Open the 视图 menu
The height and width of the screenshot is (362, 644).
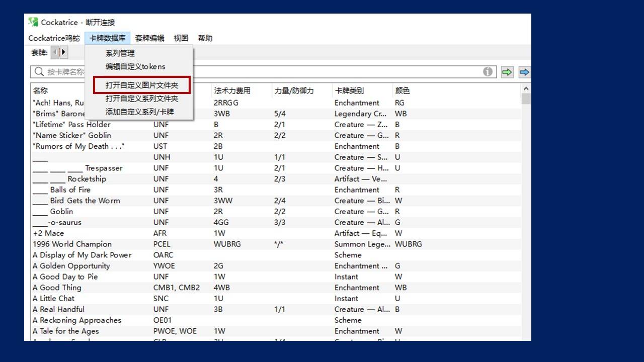pyautogui.click(x=181, y=38)
